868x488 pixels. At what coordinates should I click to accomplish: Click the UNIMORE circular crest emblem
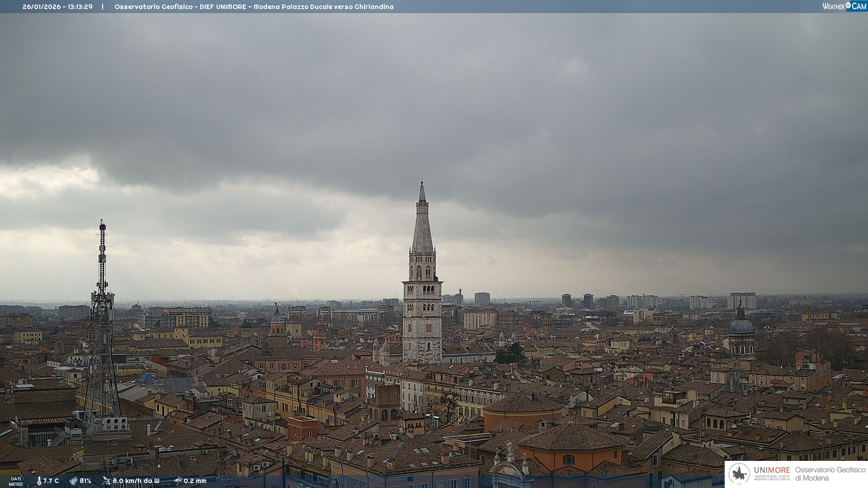pyautogui.click(x=739, y=474)
